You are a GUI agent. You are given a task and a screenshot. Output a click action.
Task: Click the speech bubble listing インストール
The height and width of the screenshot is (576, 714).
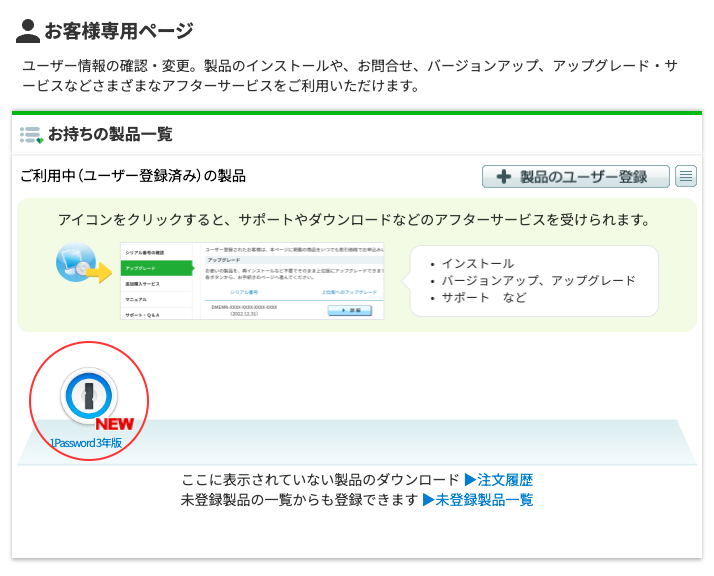(x=534, y=281)
